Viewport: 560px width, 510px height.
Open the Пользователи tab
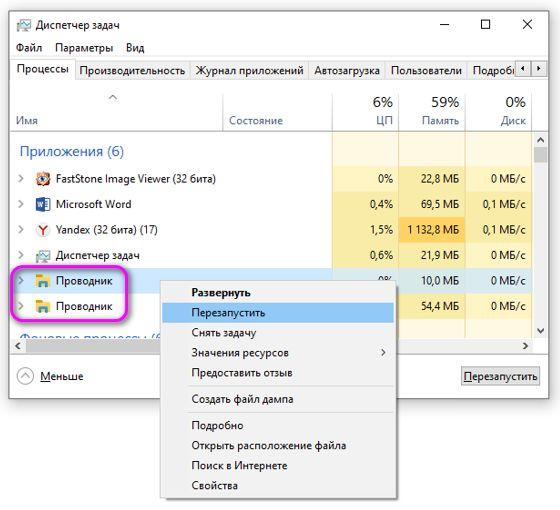(x=426, y=71)
